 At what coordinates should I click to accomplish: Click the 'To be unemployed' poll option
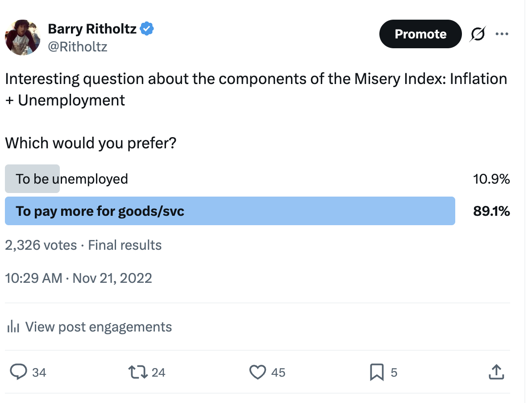click(x=71, y=179)
